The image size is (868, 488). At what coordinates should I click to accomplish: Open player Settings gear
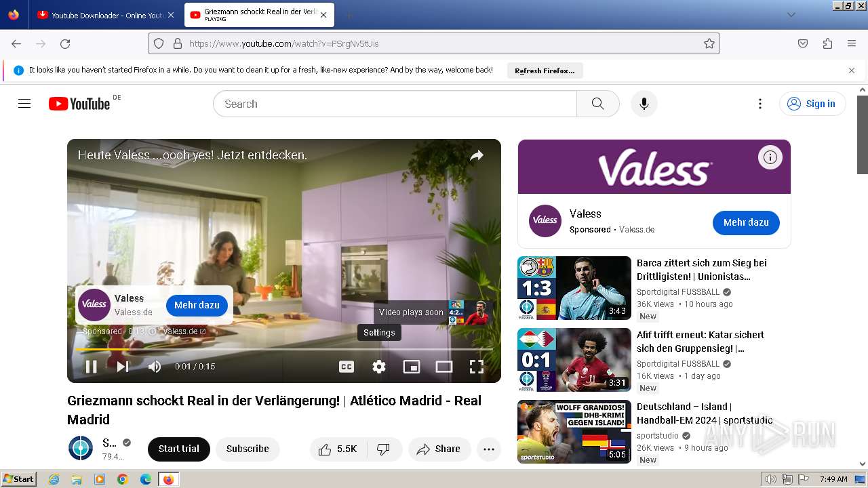coord(379,367)
